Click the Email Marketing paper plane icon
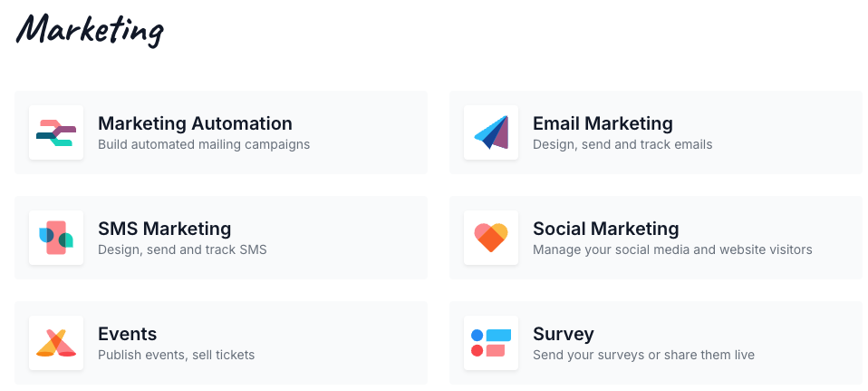 pos(491,132)
